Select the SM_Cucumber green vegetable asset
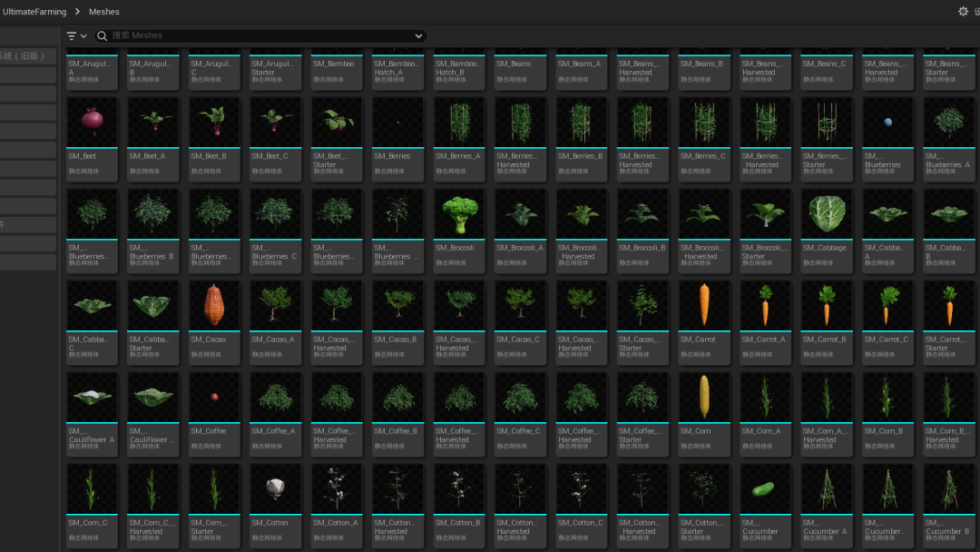 click(x=766, y=507)
